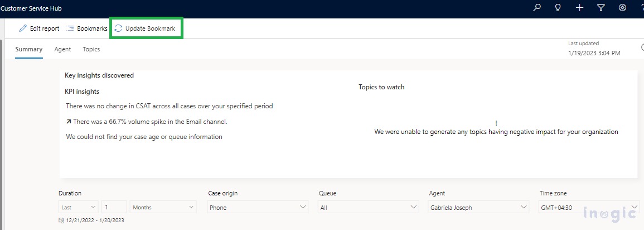The image size is (644, 230).
Task: Open the Time zone GMT+04:30 dropdown
Action: 589,207
